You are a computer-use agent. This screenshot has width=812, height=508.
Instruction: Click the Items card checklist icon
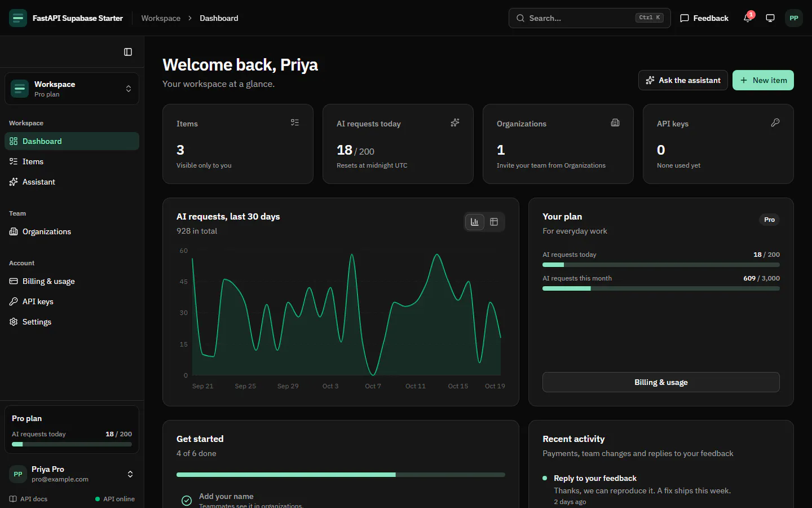coord(295,122)
